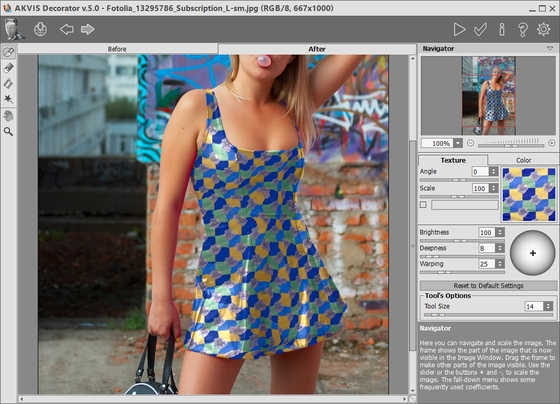The width and height of the screenshot is (560, 404).
Task: Open the Preferences gear icon
Action: [x=544, y=30]
